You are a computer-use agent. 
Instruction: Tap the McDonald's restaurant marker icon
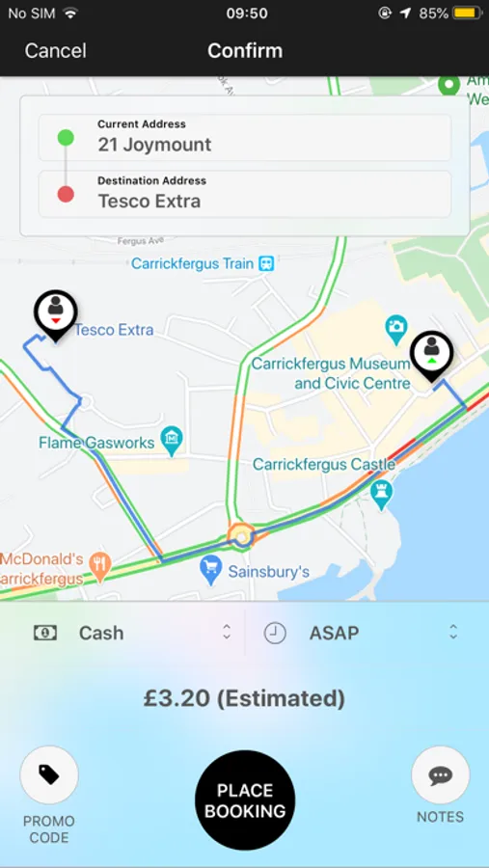[x=100, y=566]
